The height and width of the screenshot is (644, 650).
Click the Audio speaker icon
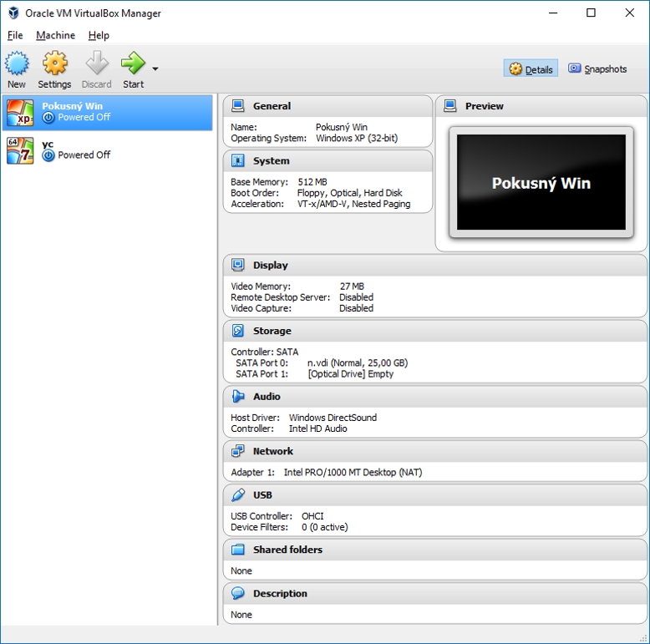[238, 397]
